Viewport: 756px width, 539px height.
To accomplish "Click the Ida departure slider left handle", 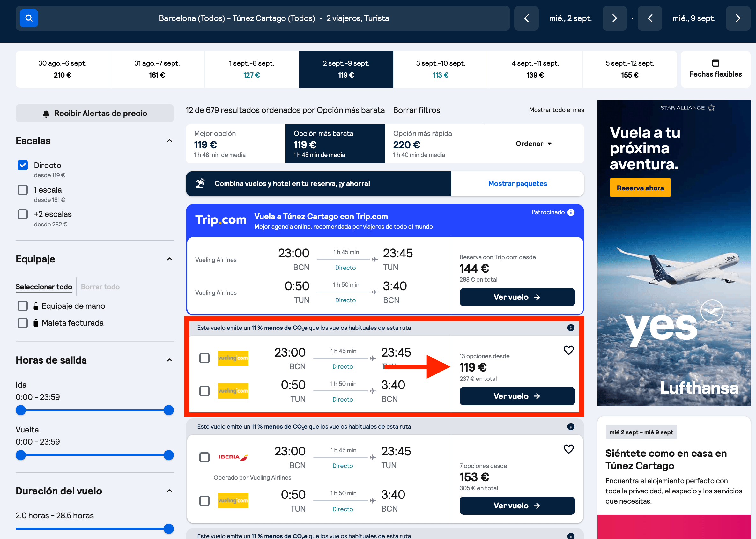I will tap(21, 410).
